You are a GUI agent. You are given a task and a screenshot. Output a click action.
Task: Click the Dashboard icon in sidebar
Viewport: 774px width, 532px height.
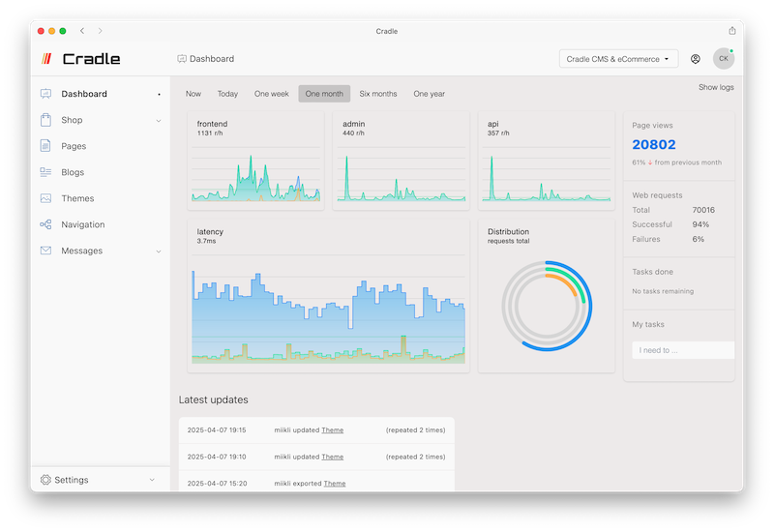click(45, 94)
